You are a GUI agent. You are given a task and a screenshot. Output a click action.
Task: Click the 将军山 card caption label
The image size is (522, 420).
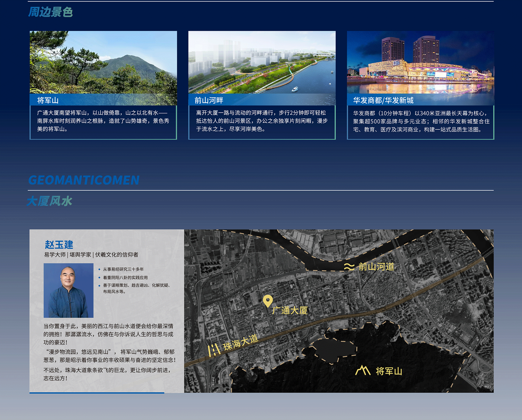(x=48, y=100)
